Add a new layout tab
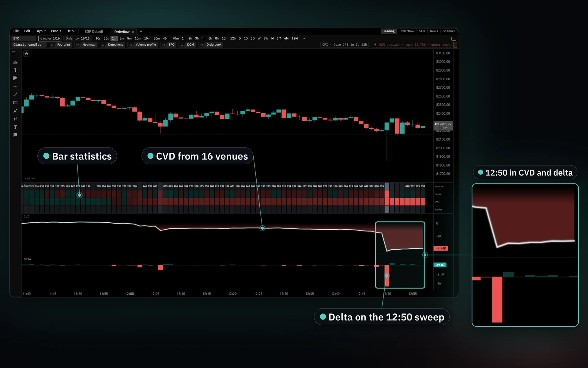 (x=141, y=32)
